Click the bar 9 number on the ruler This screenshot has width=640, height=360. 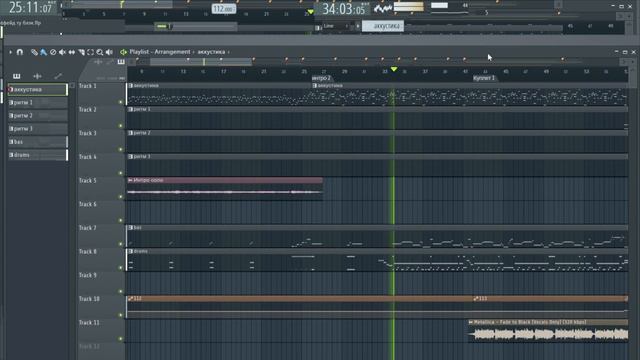(x=142, y=71)
